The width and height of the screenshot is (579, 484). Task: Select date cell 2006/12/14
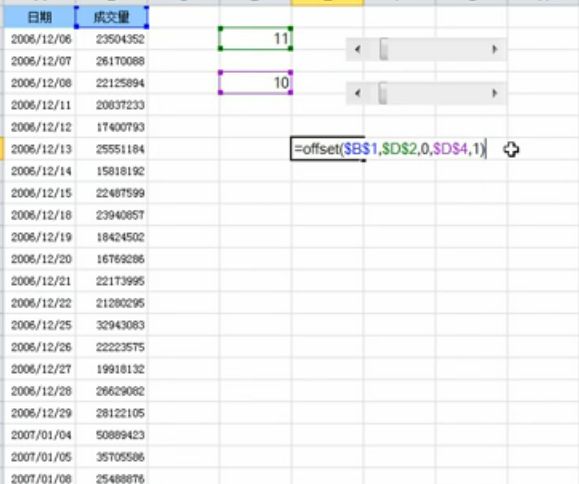[x=40, y=171]
